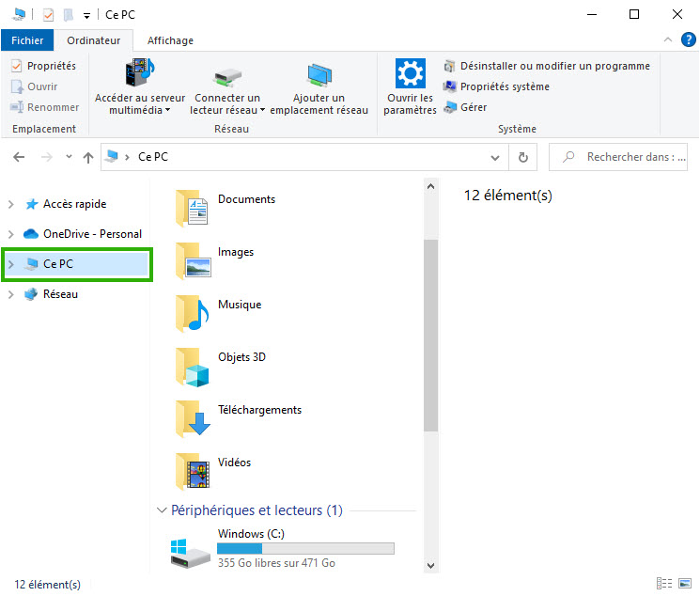
Task: Click the Windows (C:) storage usage bar
Action: [x=305, y=548]
